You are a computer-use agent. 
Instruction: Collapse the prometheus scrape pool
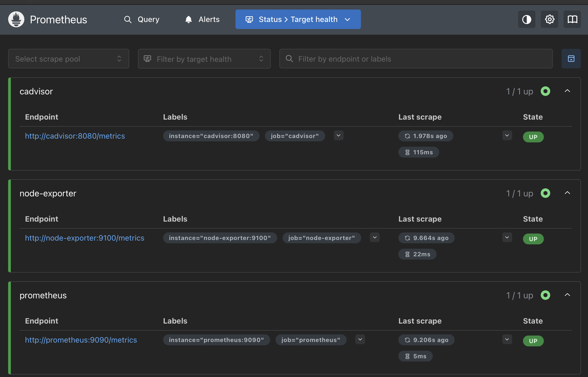pos(567,295)
